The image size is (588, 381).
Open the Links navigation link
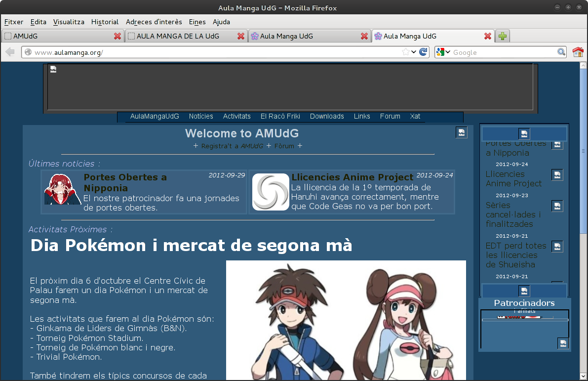(362, 116)
